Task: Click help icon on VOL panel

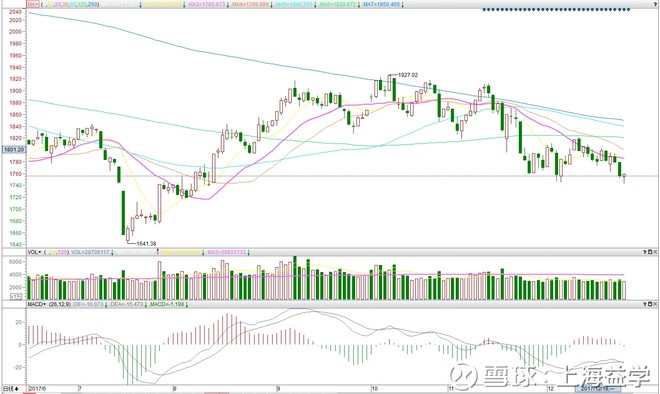Action: click(645, 252)
